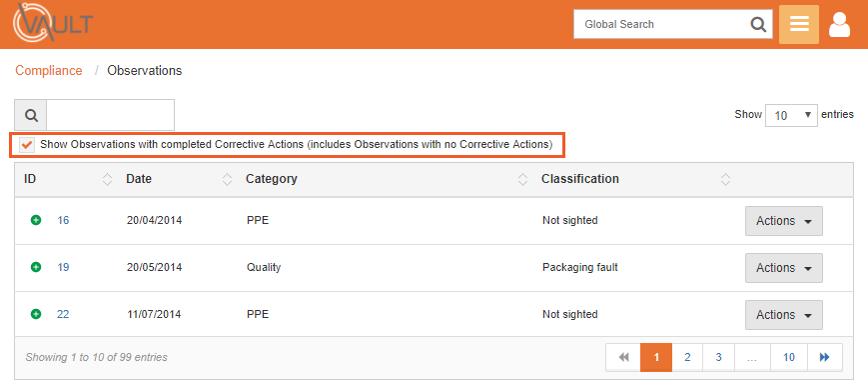This screenshot has height=386, width=868.
Task: Sort by Date column arrows
Action: pos(227,179)
